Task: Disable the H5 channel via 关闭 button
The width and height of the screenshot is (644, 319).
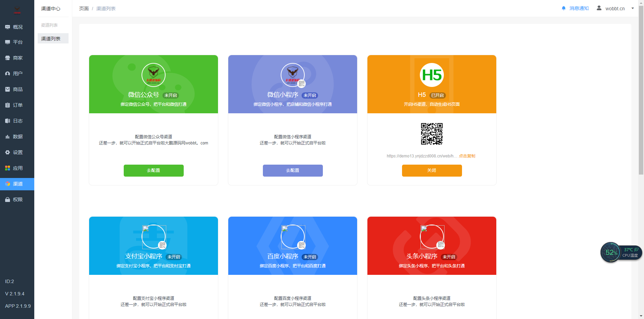Action: (432, 170)
